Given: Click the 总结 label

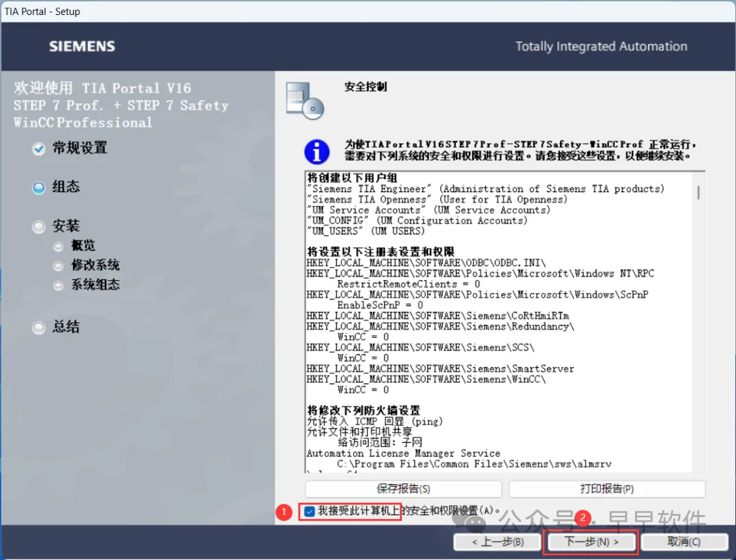Looking at the screenshot, I should 65,327.
